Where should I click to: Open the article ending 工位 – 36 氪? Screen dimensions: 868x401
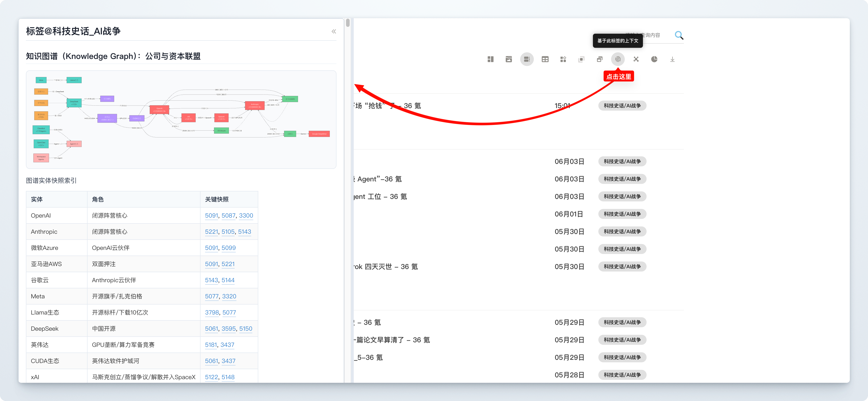point(381,197)
